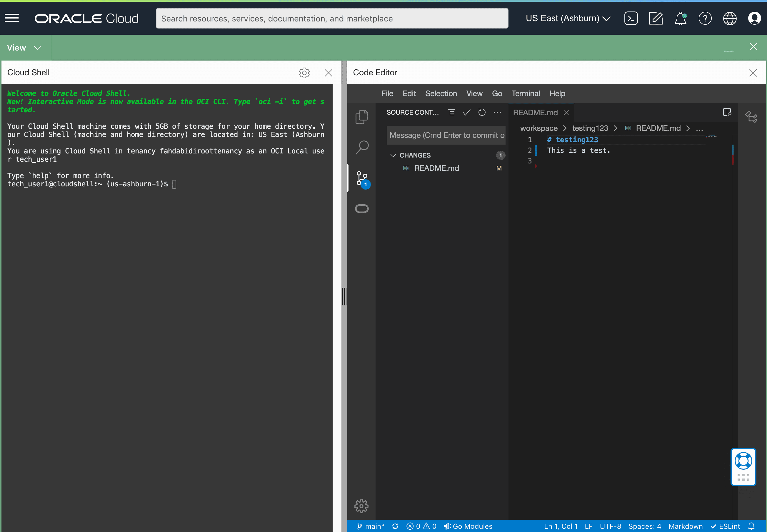Open Cloud Shell settings gear
767x532 pixels.
[304, 73]
